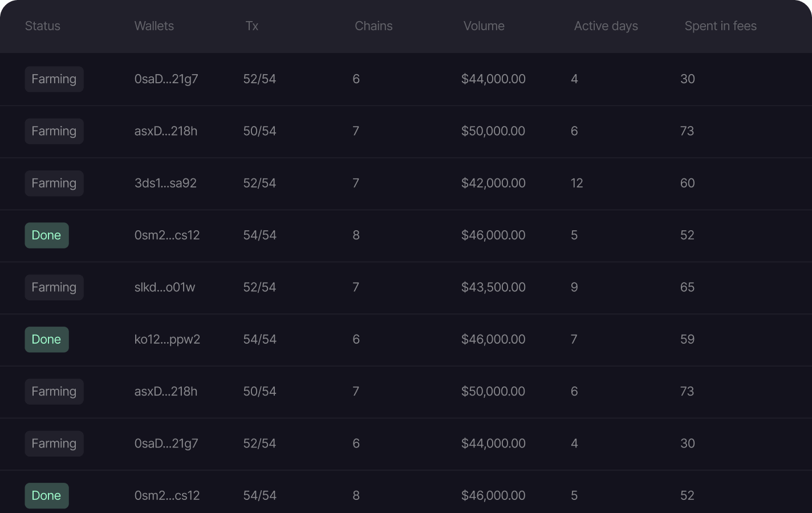Select the Chains column header

373,26
